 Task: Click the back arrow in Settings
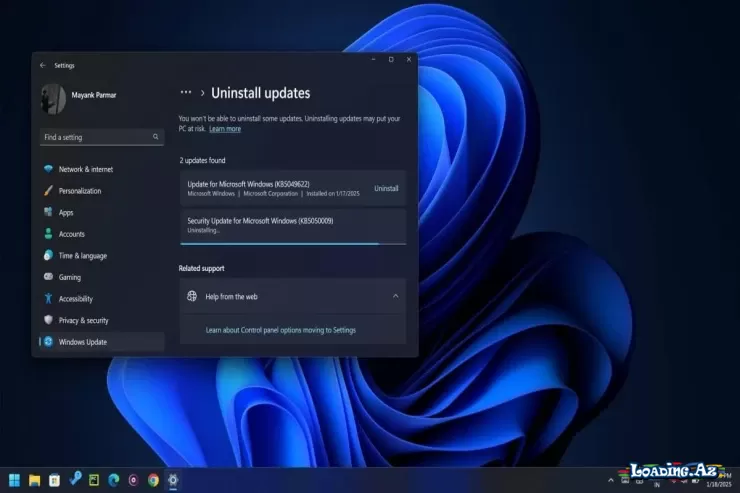(x=43, y=65)
